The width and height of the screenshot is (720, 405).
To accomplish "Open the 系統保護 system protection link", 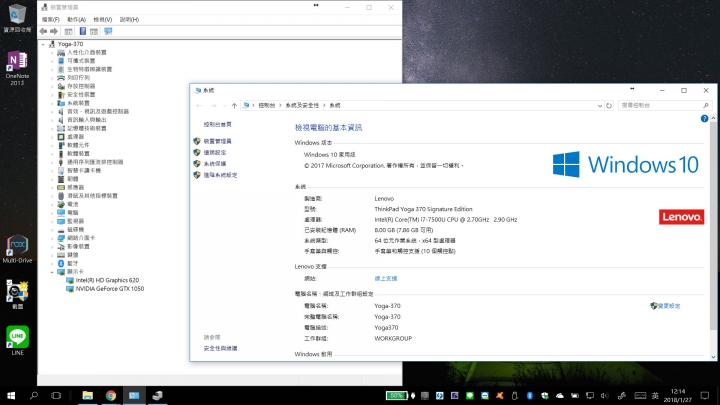I will pos(215,163).
